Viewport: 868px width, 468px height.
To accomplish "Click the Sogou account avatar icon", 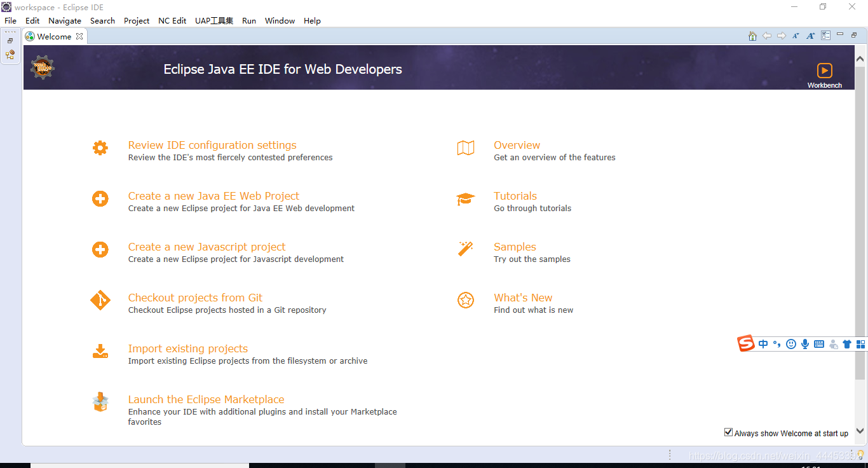I will pos(833,344).
